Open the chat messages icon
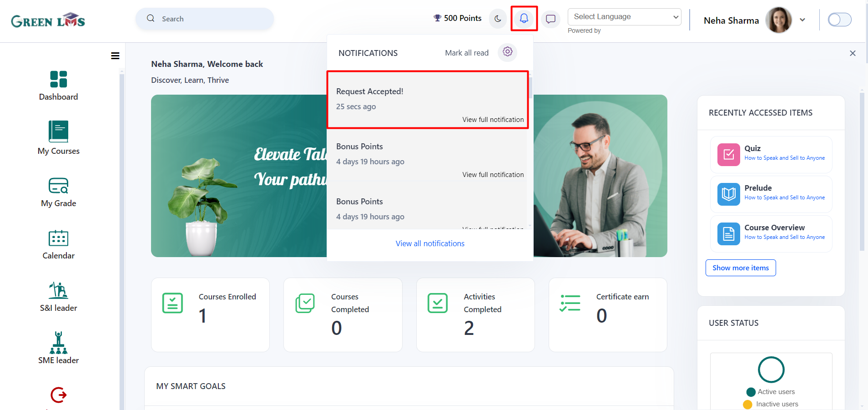Screen dimensions: 868x410 tap(550, 19)
